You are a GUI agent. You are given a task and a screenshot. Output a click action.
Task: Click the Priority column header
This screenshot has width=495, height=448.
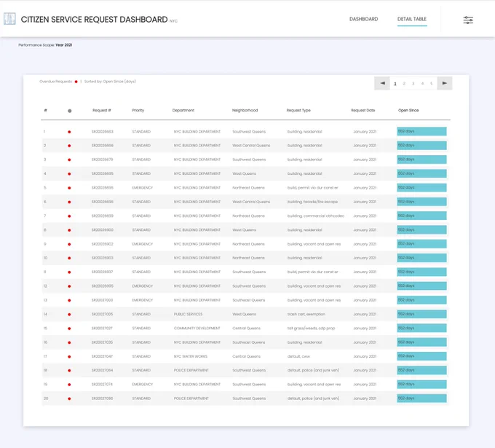(138, 110)
